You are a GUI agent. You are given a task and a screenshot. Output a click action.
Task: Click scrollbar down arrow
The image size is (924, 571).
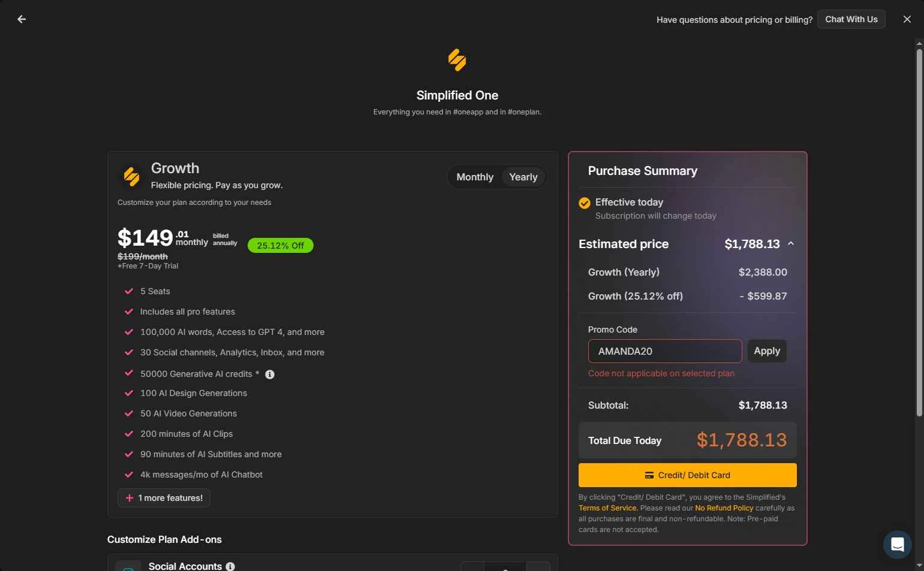tap(919, 565)
